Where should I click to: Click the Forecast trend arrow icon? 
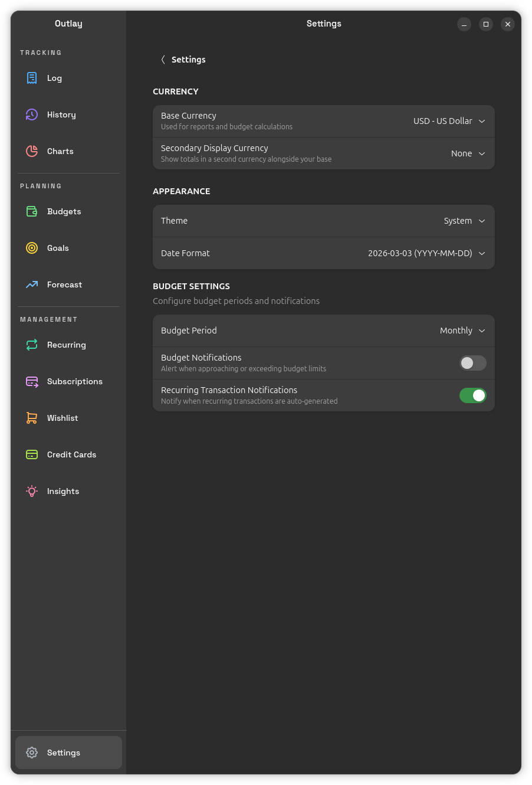32,284
